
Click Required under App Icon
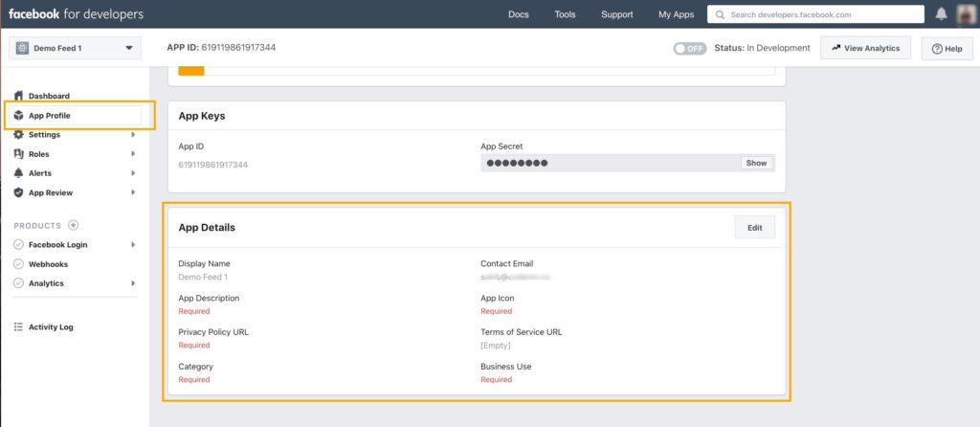[x=497, y=311]
